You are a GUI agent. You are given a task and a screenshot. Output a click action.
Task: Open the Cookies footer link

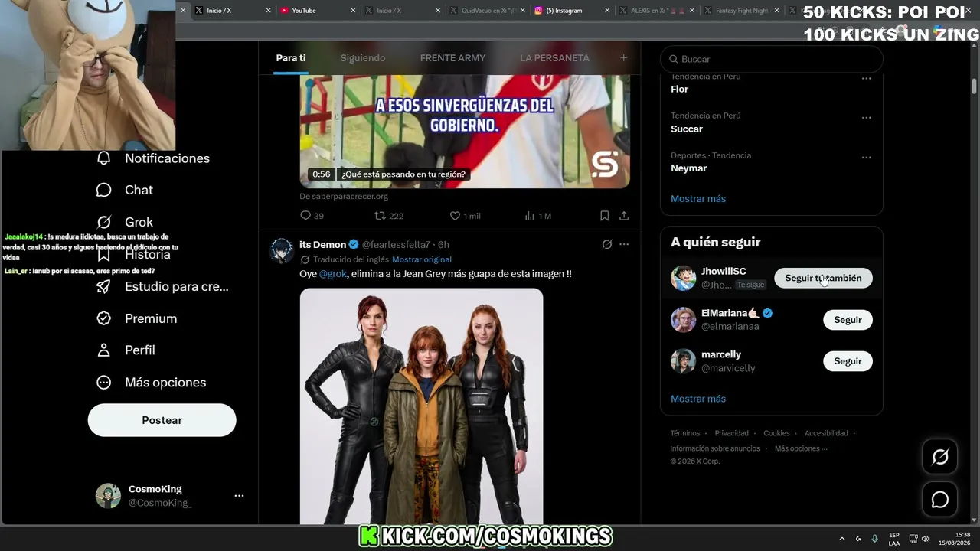776,433
